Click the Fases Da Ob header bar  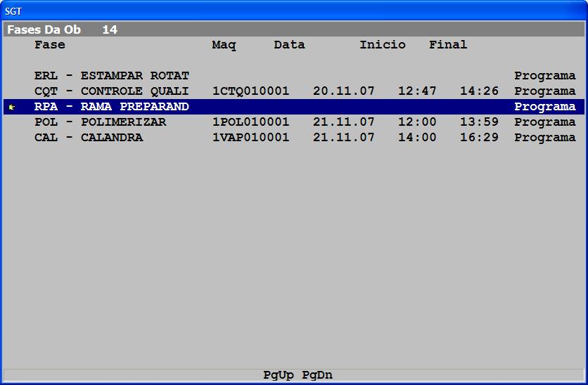(294, 30)
